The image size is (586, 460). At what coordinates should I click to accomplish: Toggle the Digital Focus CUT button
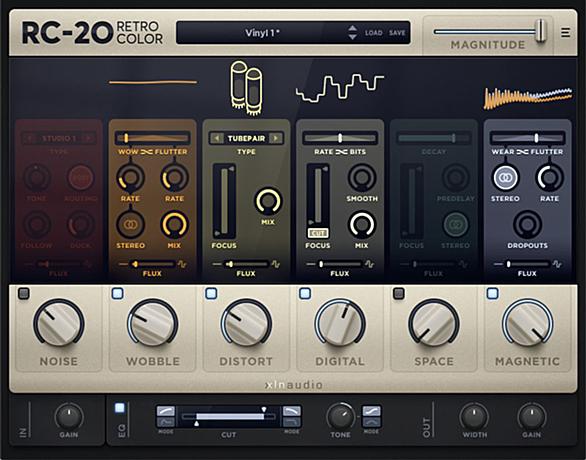point(318,233)
